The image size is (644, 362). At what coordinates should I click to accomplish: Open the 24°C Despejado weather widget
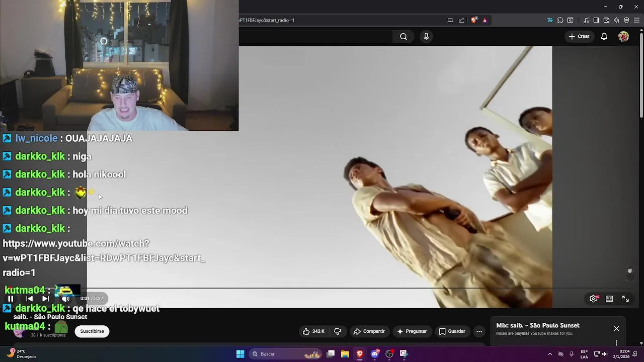pos(21,354)
